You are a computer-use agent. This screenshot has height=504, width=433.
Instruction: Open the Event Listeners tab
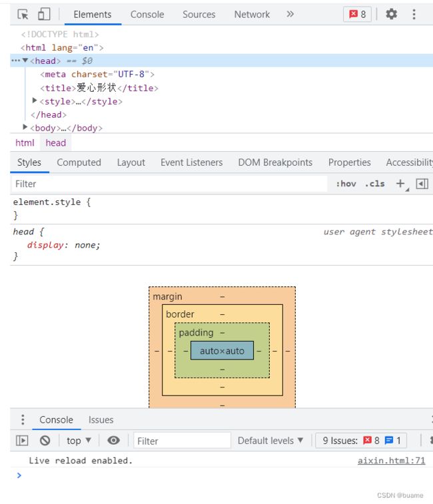click(x=191, y=162)
